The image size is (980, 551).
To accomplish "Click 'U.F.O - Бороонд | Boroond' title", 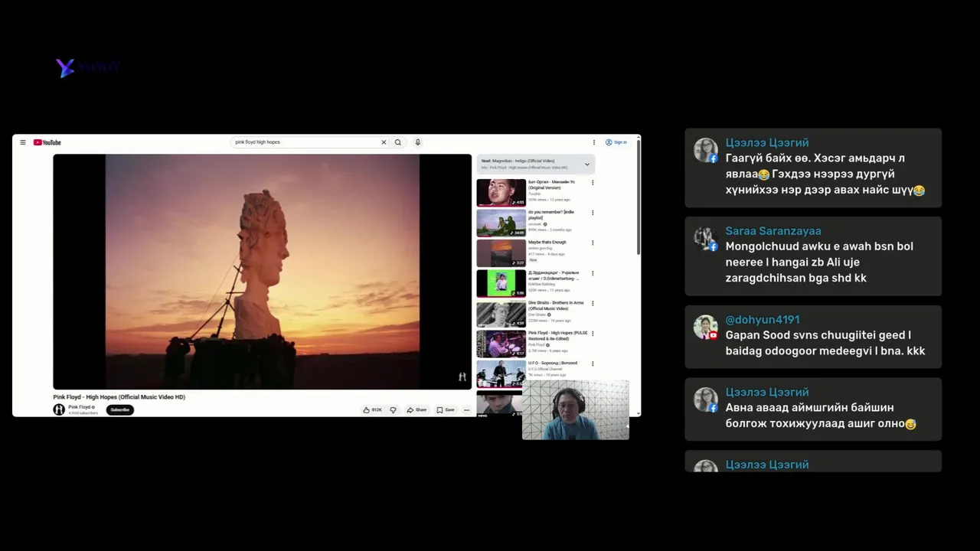I will (553, 363).
